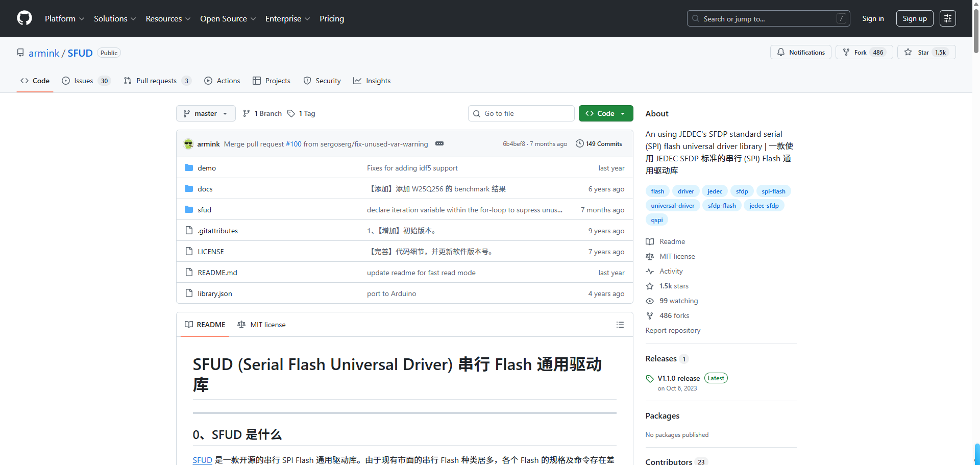Expand the Enterprise menu
Image resolution: width=980 pixels, height=465 pixels.
(287, 18)
